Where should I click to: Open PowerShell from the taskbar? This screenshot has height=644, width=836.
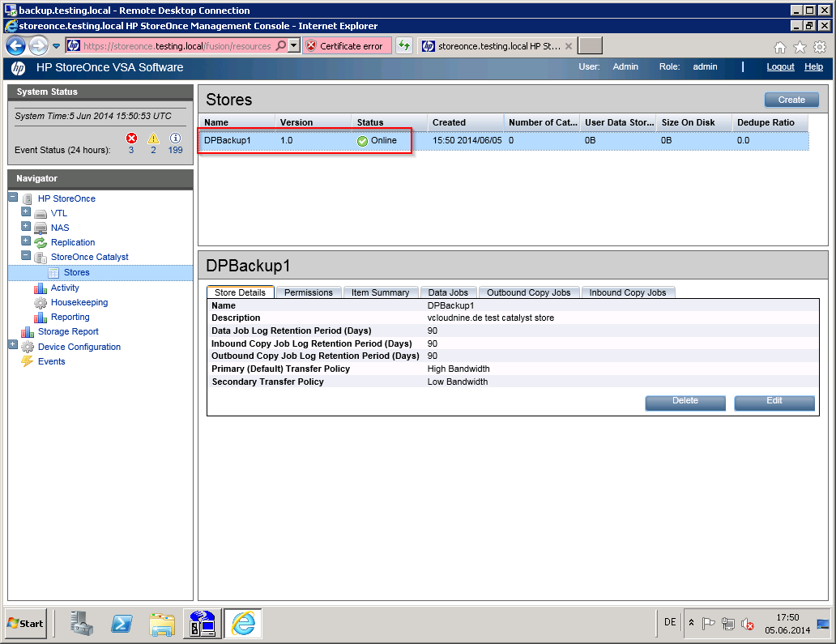tap(122, 624)
